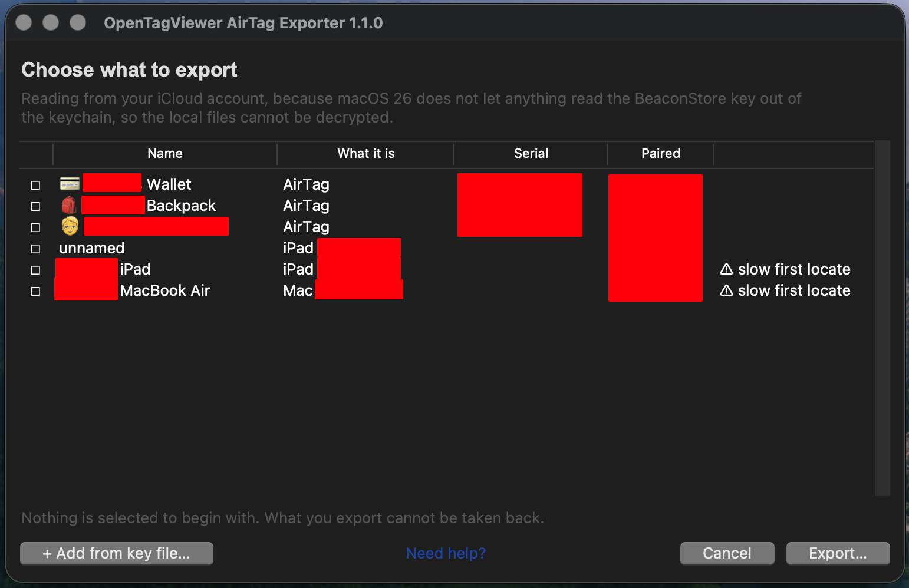Click the warning triangle in the MacBook Air row
Screen dimensions: 909x588
click(x=726, y=290)
